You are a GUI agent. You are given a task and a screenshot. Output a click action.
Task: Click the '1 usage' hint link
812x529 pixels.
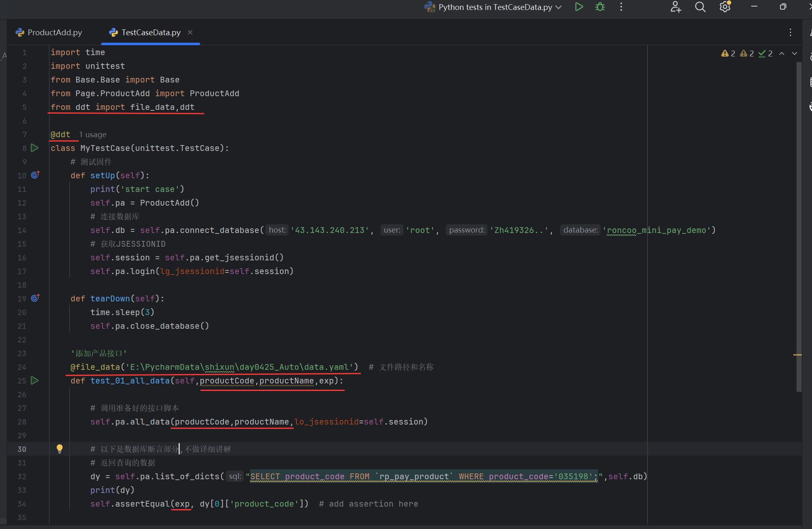93,135
